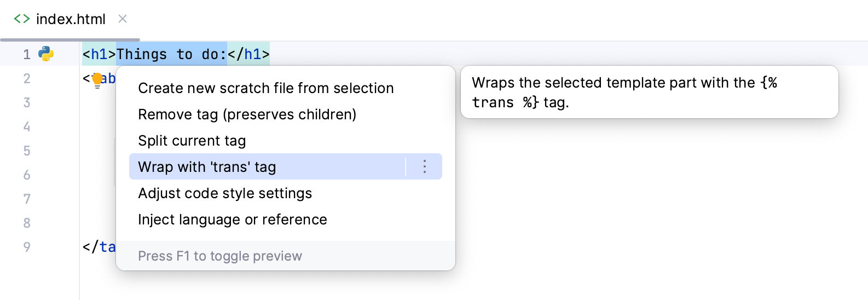Image resolution: width=868 pixels, height=300 pixels.
Task: Click line number 1 in the gutter
Action: point(26,54)
